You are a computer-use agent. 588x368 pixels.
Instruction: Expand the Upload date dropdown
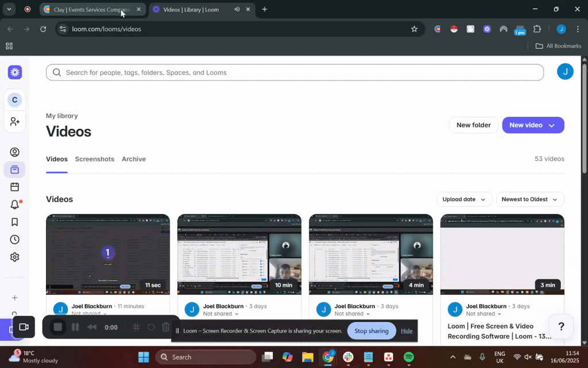coord(464,199)
